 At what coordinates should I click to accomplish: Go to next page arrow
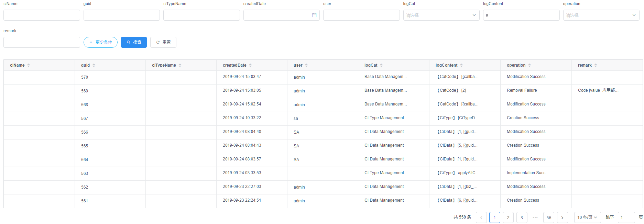point(563,217)
